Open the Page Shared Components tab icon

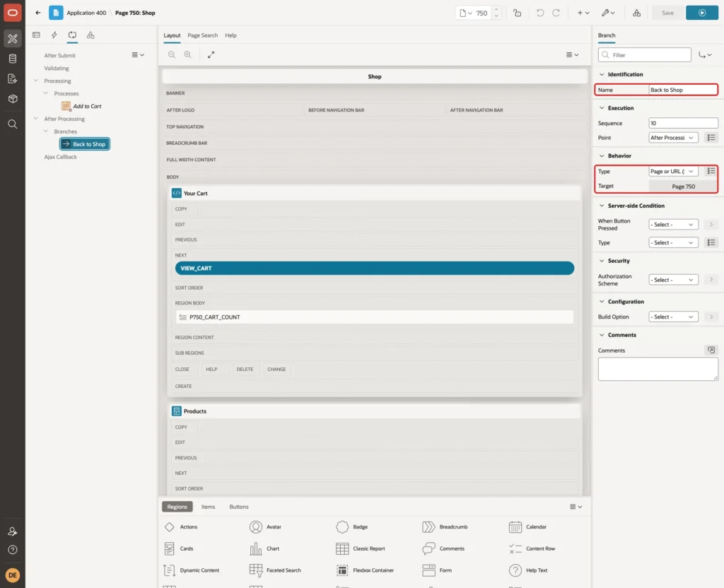(x=90, y=35)
